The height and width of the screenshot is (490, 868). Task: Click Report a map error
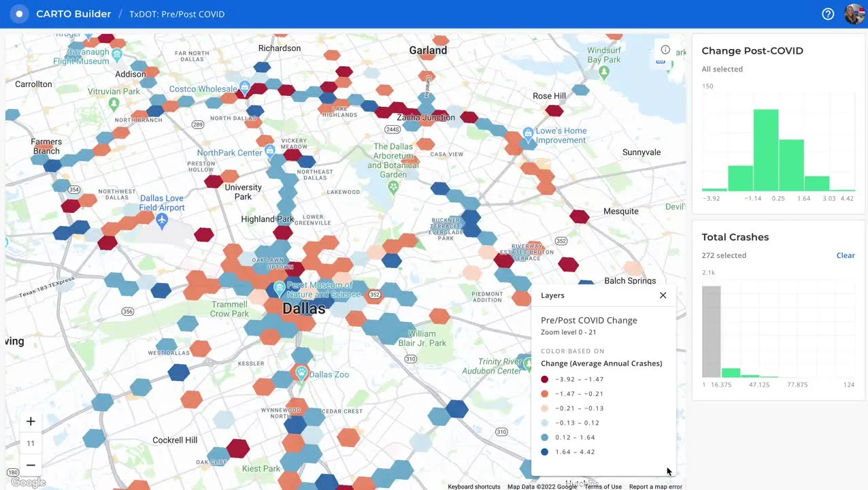click(x=655, y=487)
